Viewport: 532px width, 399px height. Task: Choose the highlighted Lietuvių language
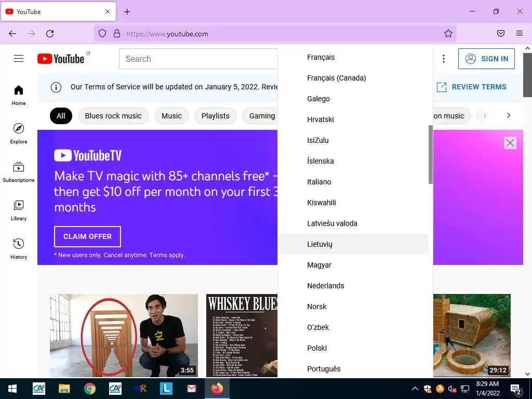pyautogui.click(x=353, y=244)
